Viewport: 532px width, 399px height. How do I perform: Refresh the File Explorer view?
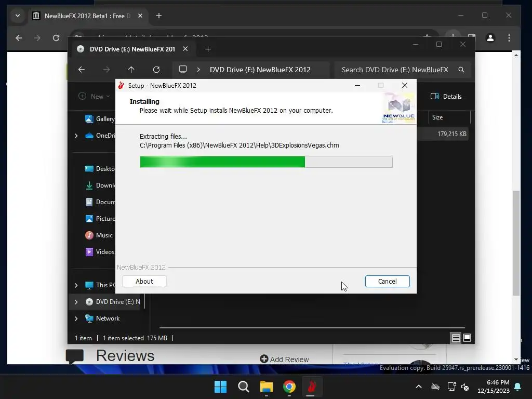[156, 70]
